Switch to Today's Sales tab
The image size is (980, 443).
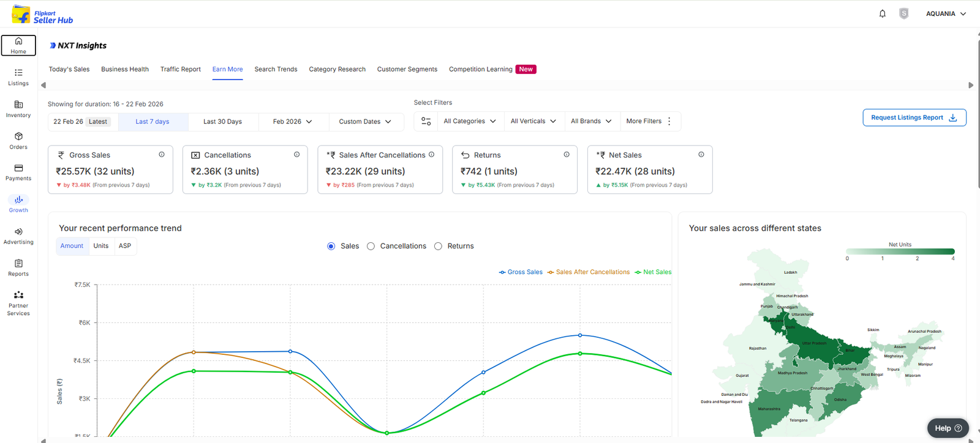click(x=69, y=69)
